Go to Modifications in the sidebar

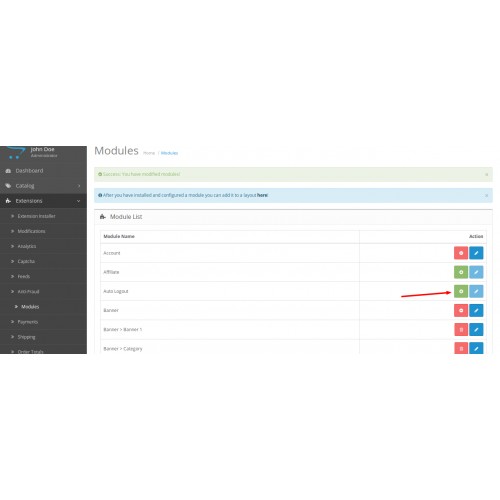[x=31, y=231]
